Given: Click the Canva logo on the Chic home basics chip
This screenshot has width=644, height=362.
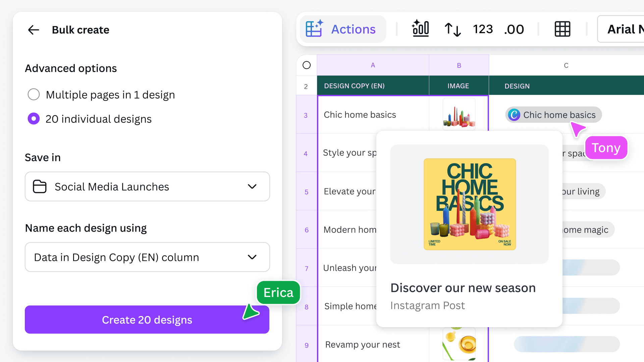Looking at the screenshot, I should tap(514, 115).
